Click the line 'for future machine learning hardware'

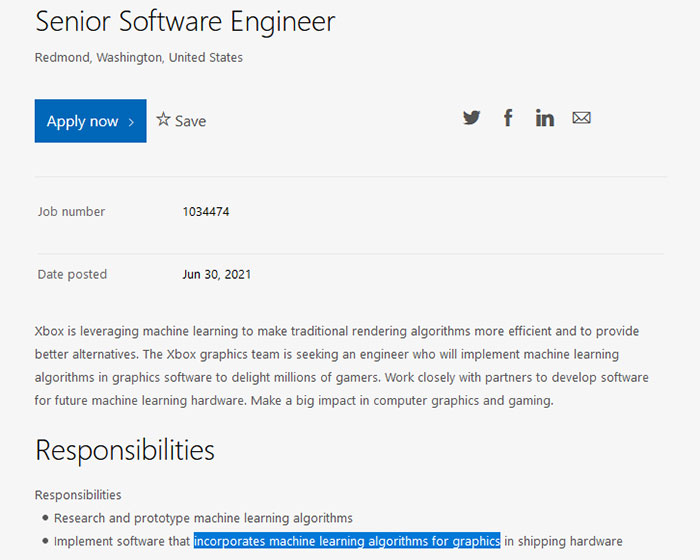(x=294, y=401)
